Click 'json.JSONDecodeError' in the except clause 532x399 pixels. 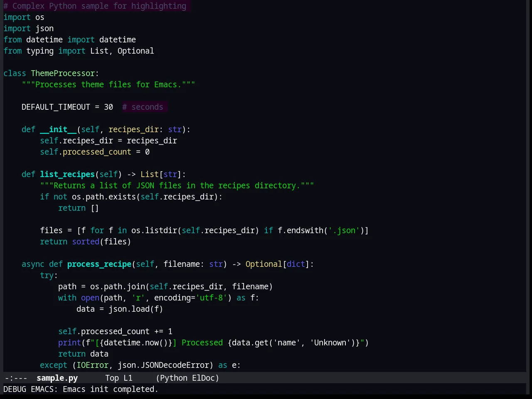click(x=163, y=365)
